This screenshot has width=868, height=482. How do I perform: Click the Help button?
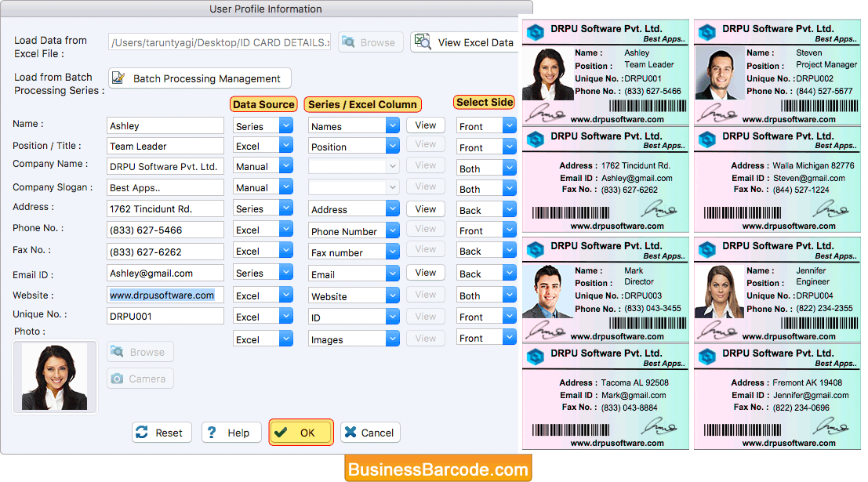[231, 432]
